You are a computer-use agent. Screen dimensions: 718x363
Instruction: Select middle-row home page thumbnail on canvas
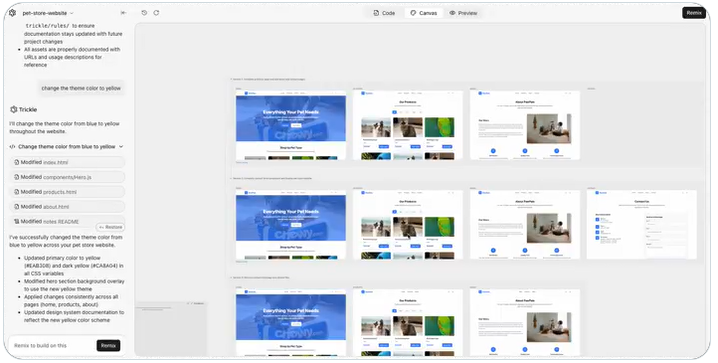pos(291,225)
